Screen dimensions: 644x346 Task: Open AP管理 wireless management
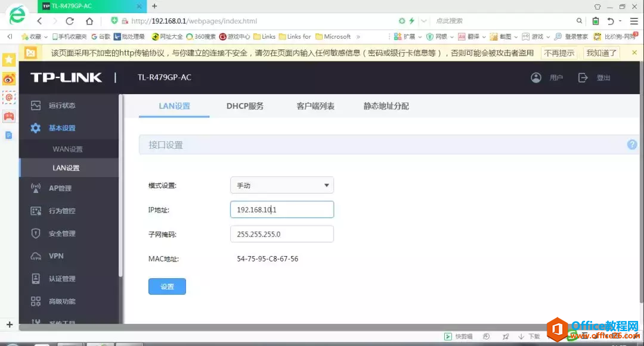point(60,188)
